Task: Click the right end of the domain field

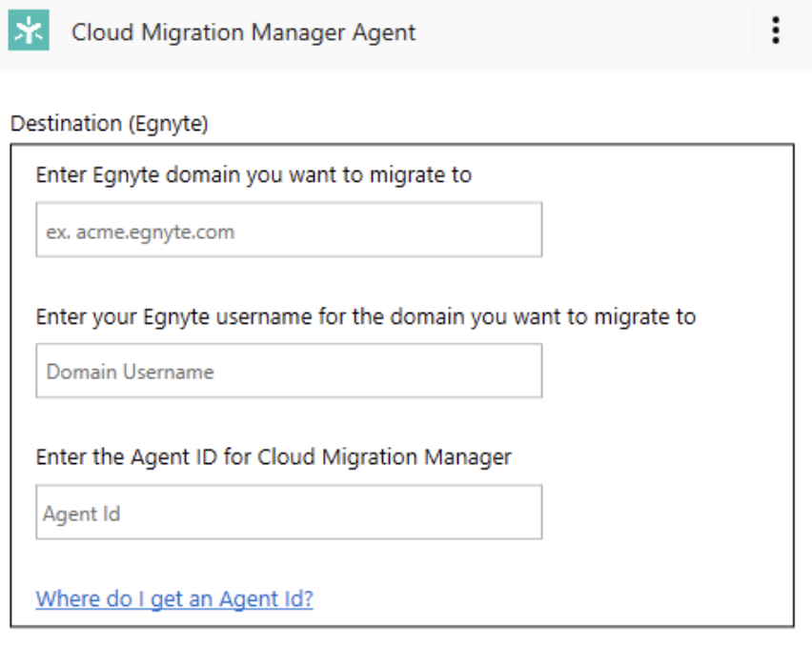Action: (519, 230)
